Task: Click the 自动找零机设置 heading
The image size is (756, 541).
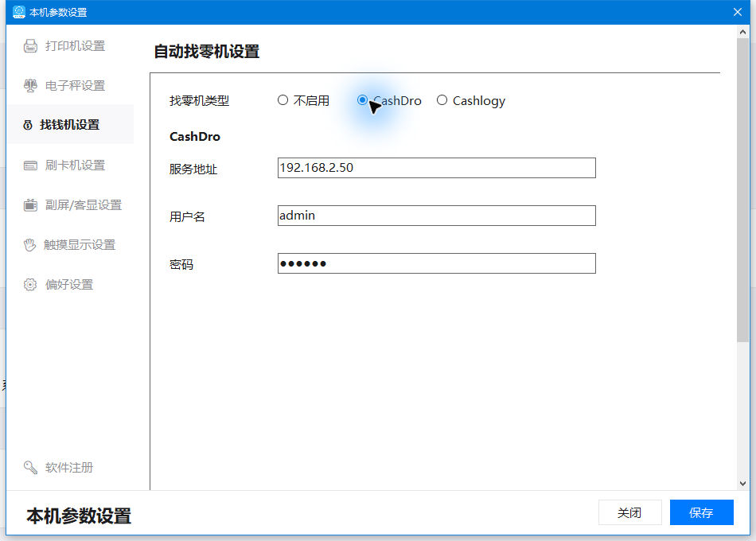Action: (x=206, y=51)
